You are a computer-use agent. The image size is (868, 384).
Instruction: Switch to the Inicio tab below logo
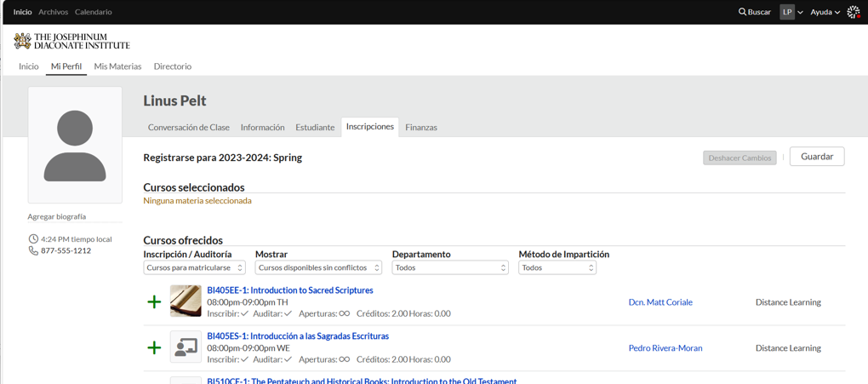pyautogui.click(x=29, y=66)
